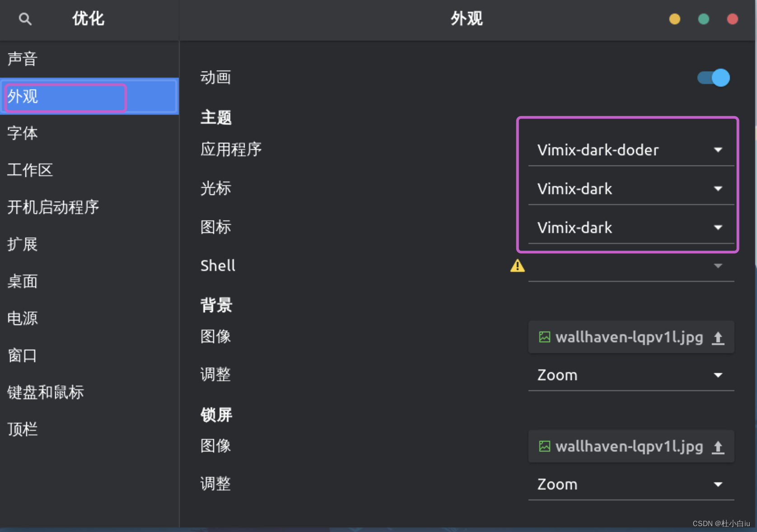
Task: Open 开机启动程序 settings
Action: click(89, 207)
